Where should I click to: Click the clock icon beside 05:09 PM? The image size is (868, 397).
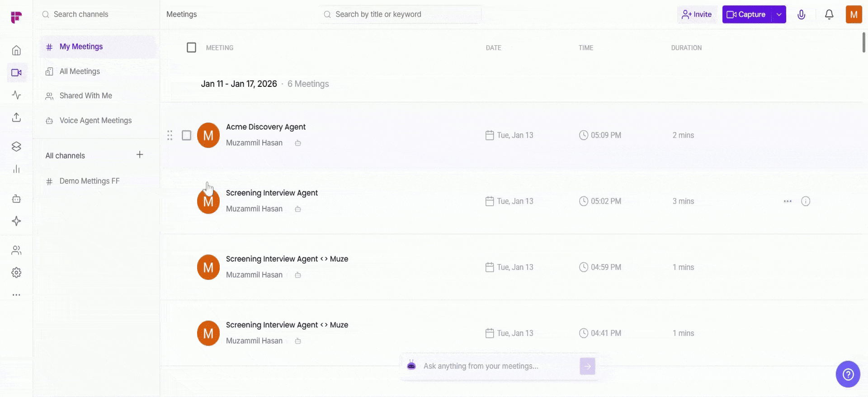point(584,135)
